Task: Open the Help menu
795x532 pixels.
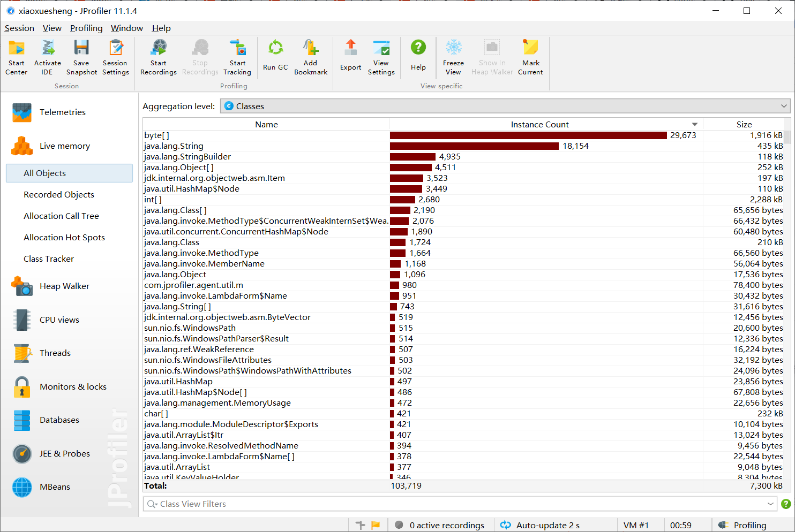Action: click(x=161, y=28)
